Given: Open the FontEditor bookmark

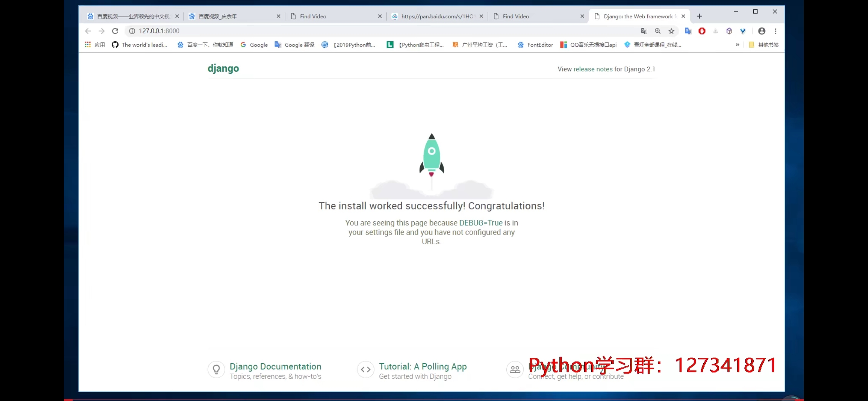Looking at the screenshot, I should point(535,45).
